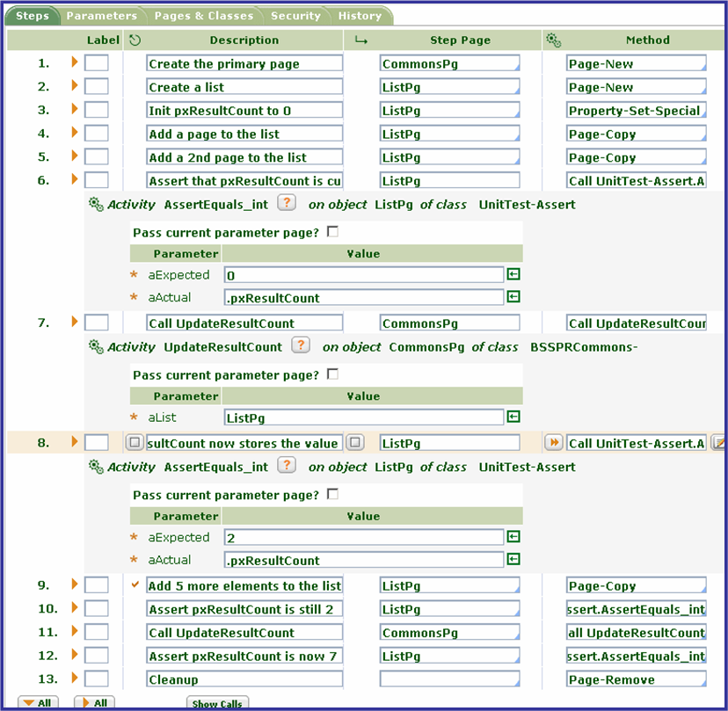
Task: Click the square button right of step 8's description
Action: pyautogui.click(x=355, y=442)
